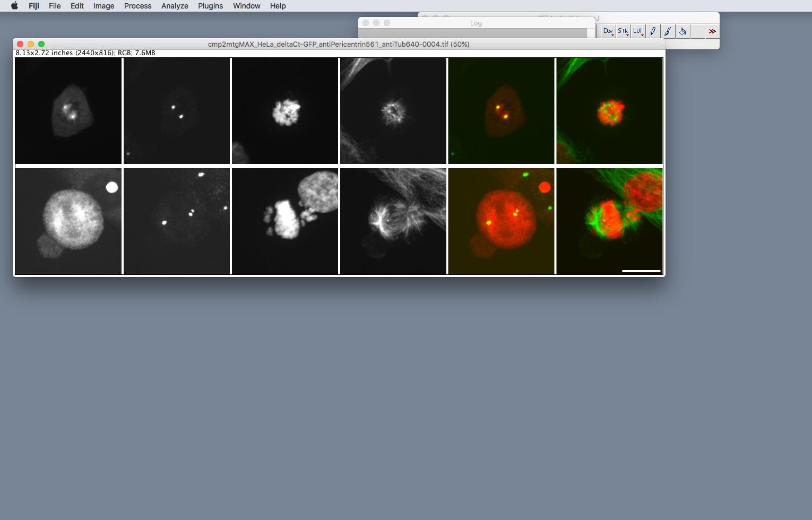Select the Paintbrush tool in Fiji toolbar
Image resolution: width=812 pixels, height=520 pixels.
668,31
